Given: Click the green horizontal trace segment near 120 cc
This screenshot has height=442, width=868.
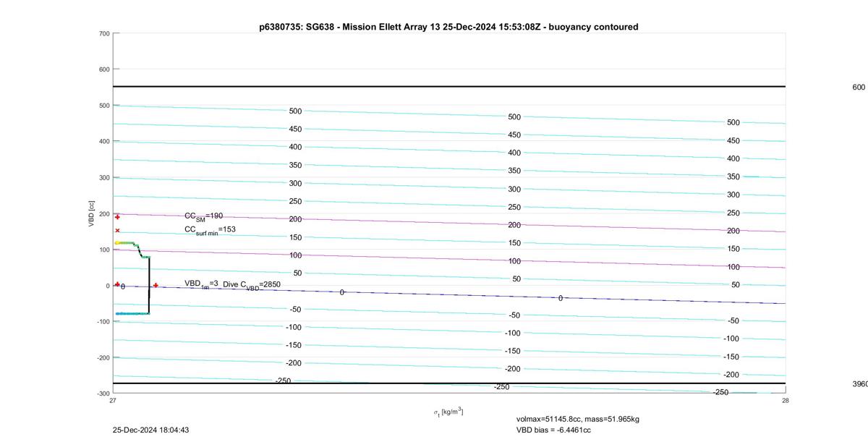Looking at the screenshot, I should pos(127,243).
